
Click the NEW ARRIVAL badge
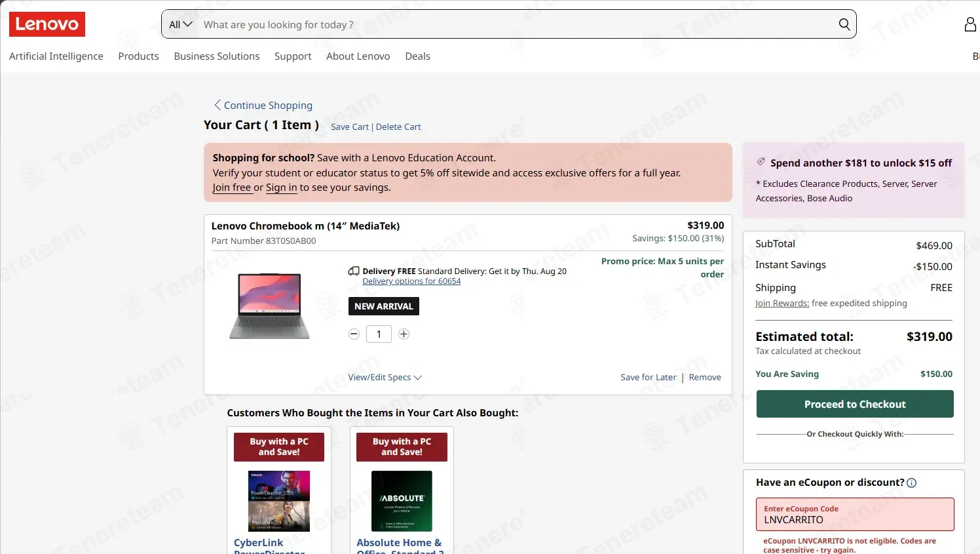tap(384, 306)
